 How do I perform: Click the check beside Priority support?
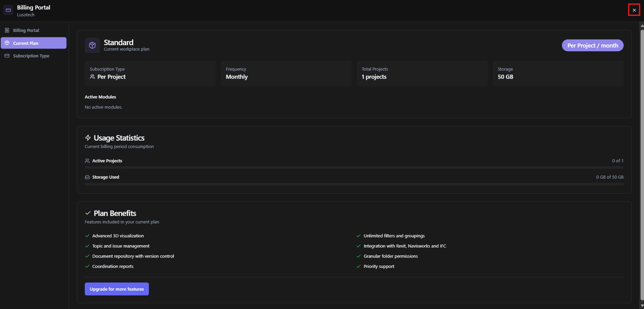point(358,266)
